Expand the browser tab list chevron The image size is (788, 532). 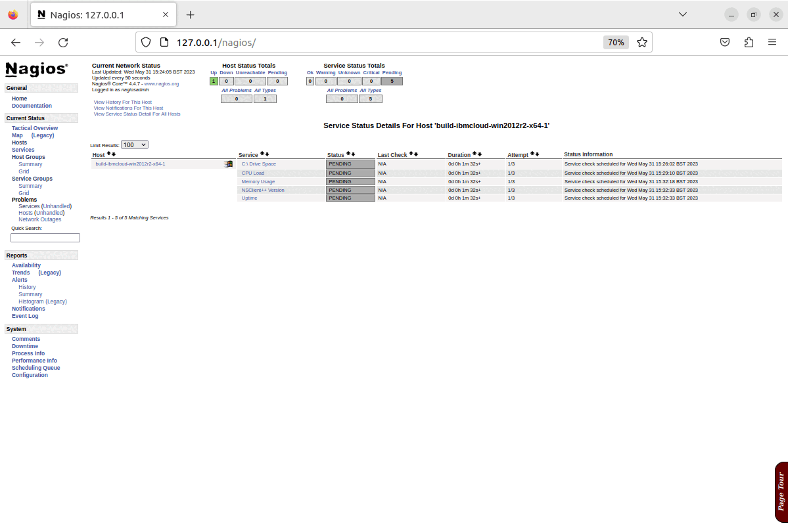pos(682,14)
